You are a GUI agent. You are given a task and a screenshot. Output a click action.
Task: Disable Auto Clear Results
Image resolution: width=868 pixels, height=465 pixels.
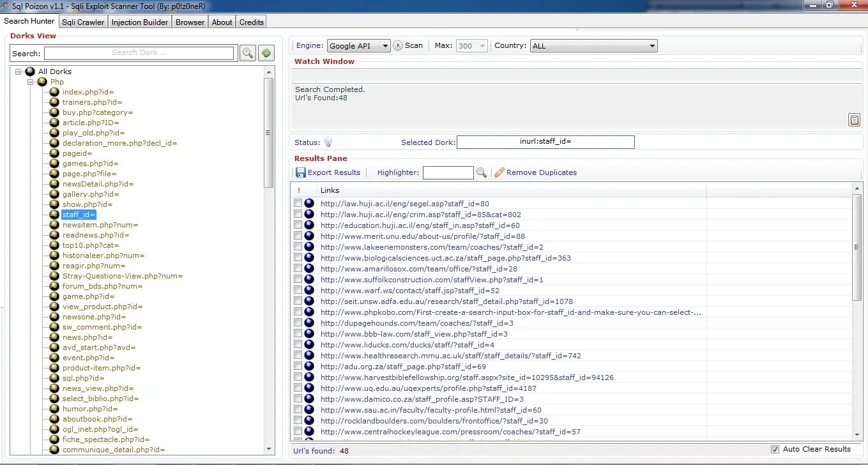point(775,448)
